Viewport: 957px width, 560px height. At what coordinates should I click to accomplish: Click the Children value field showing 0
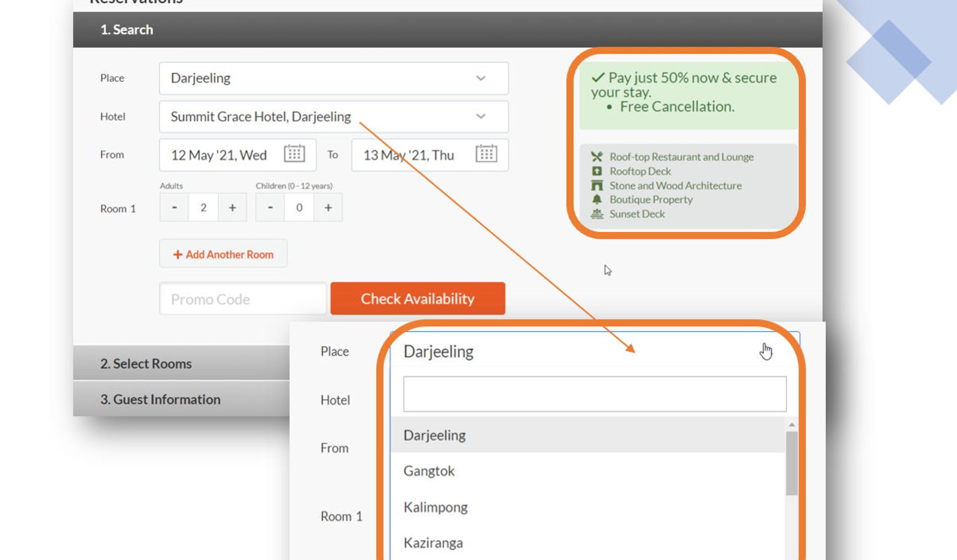(299, 207)
